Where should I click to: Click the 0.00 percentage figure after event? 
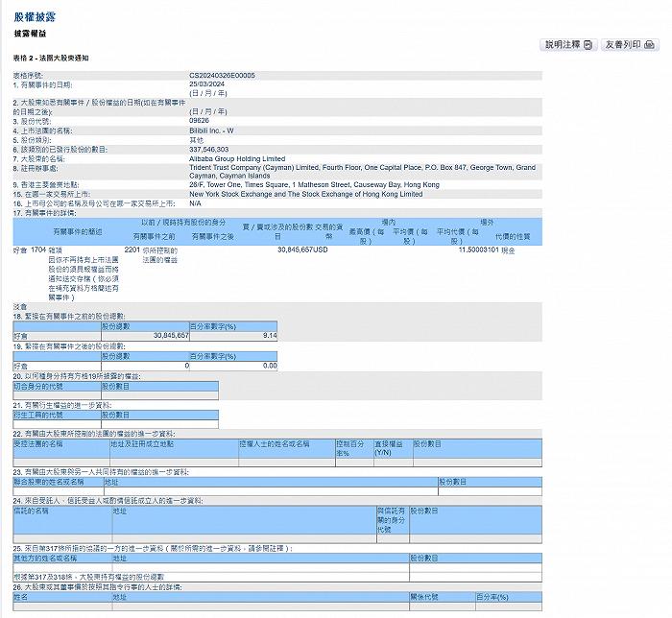270,366
